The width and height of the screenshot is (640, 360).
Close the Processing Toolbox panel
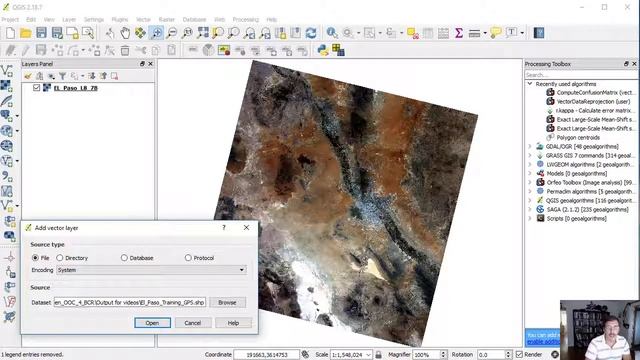coord(634,64)
